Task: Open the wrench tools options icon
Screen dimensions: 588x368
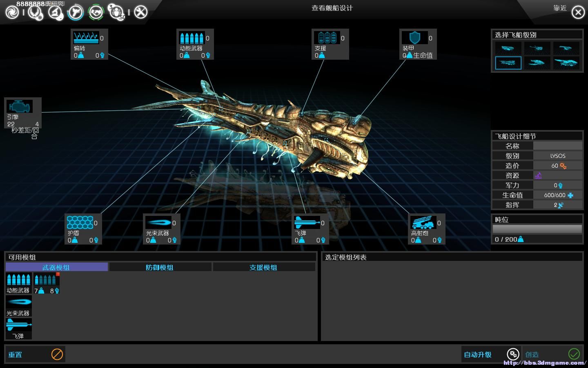Action: point(140,12)
